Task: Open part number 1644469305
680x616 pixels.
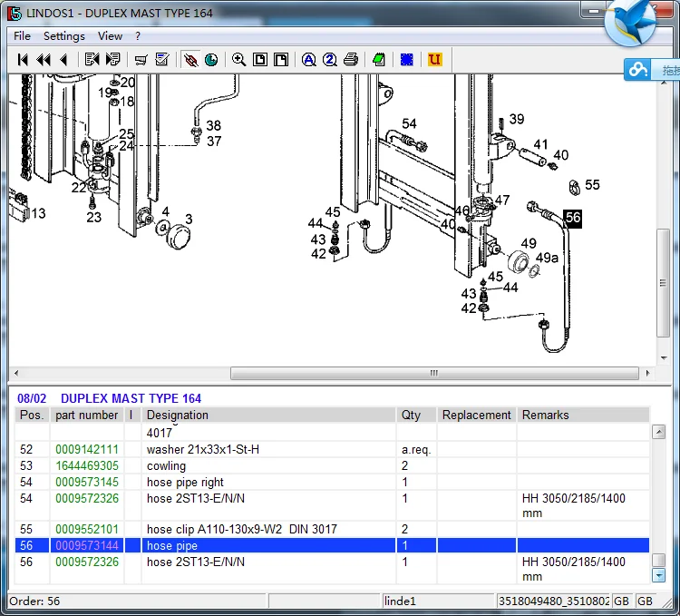Action: pyautogui.click(x=87, y=466)
